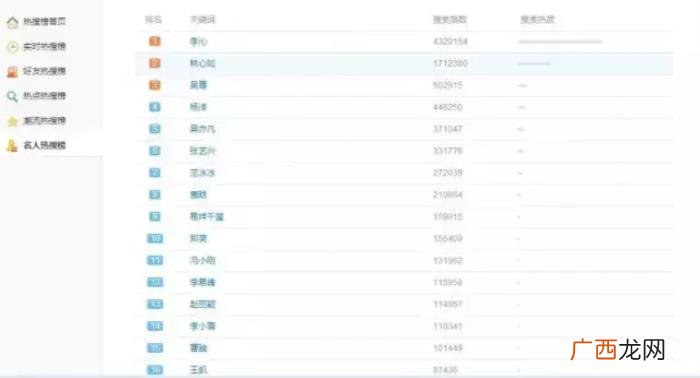Click the blue rank 7 badge beside 范冰冰
Viewport: 700px width, 378px height.
(154, 172)
